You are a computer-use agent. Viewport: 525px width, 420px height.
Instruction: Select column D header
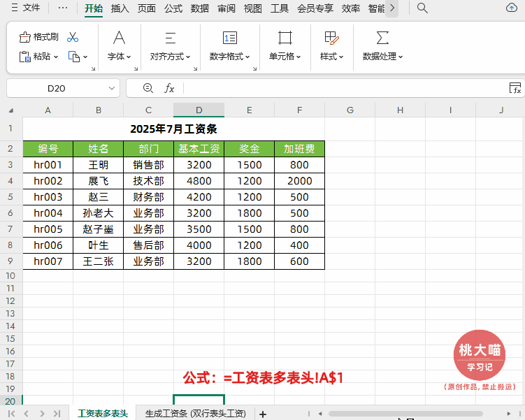point(199,110)
